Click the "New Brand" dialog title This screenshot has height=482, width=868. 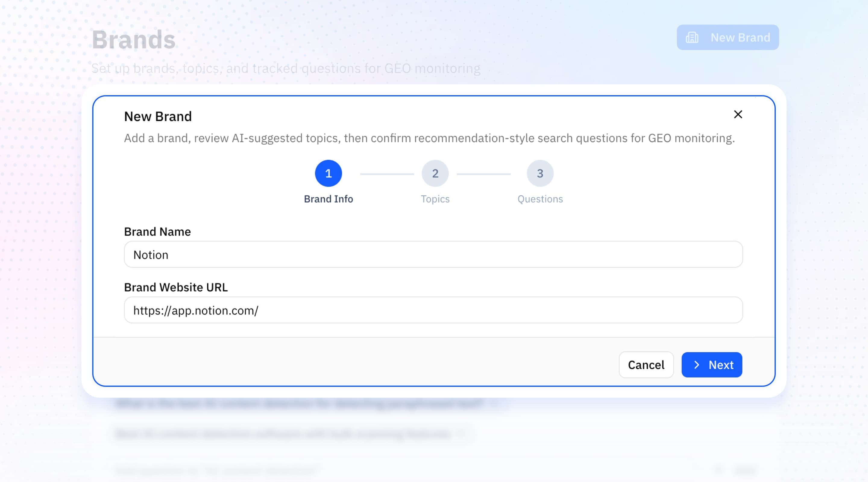click(158, 117)
